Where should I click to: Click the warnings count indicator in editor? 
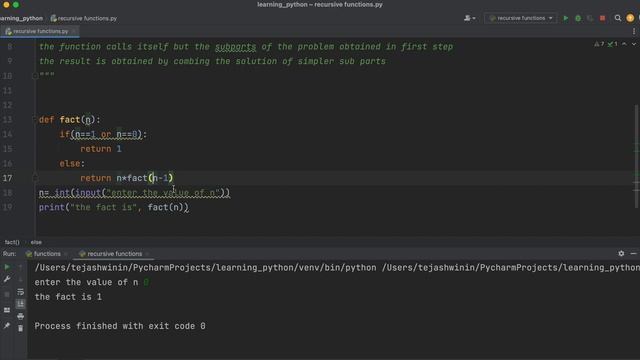599,44
